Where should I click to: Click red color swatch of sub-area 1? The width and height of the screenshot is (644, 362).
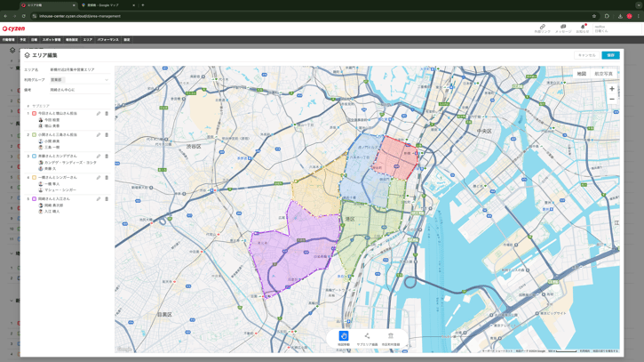(34, 114)
